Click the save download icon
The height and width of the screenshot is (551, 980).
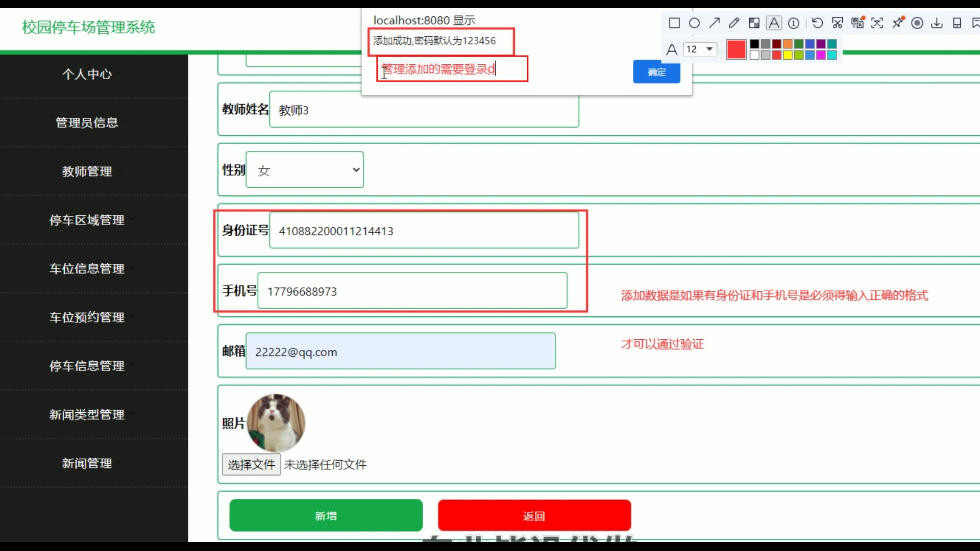[x=937, y=23]
